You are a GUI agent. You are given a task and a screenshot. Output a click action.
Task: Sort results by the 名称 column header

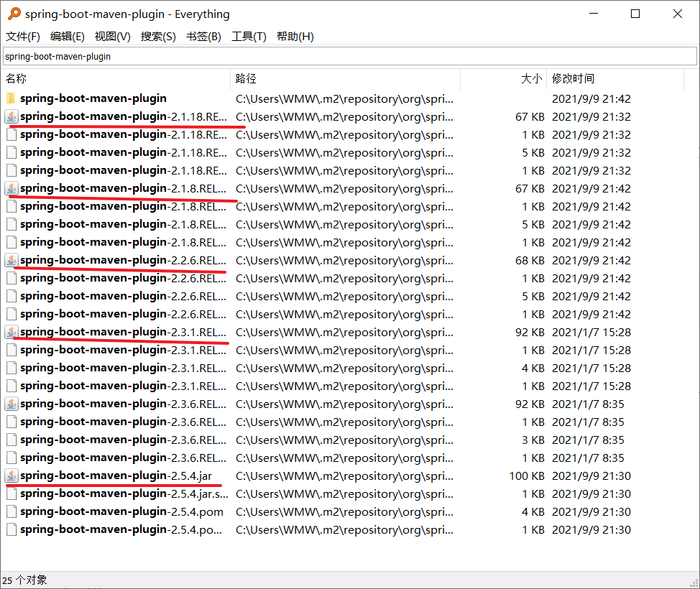pyautogui.click(x=116, y=79)
